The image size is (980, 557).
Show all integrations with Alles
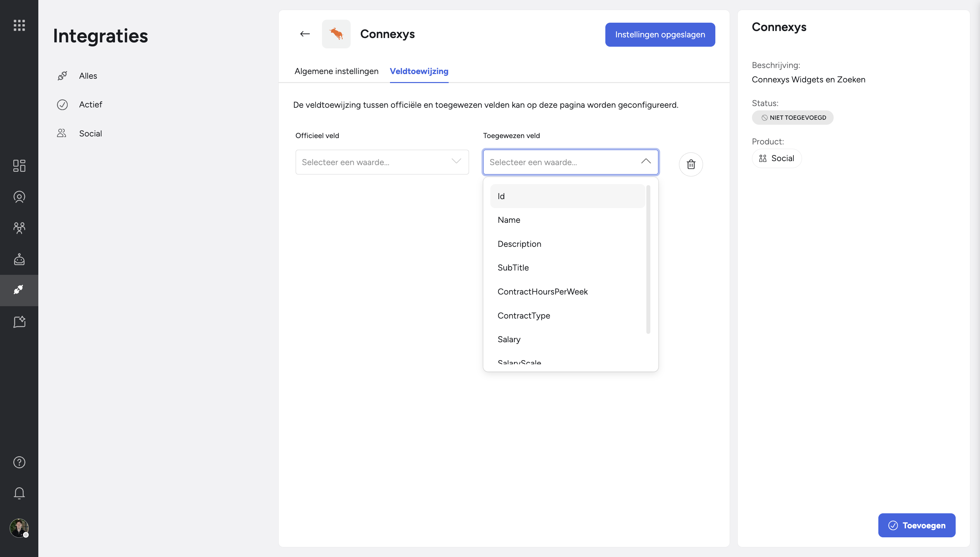(88, 76)
